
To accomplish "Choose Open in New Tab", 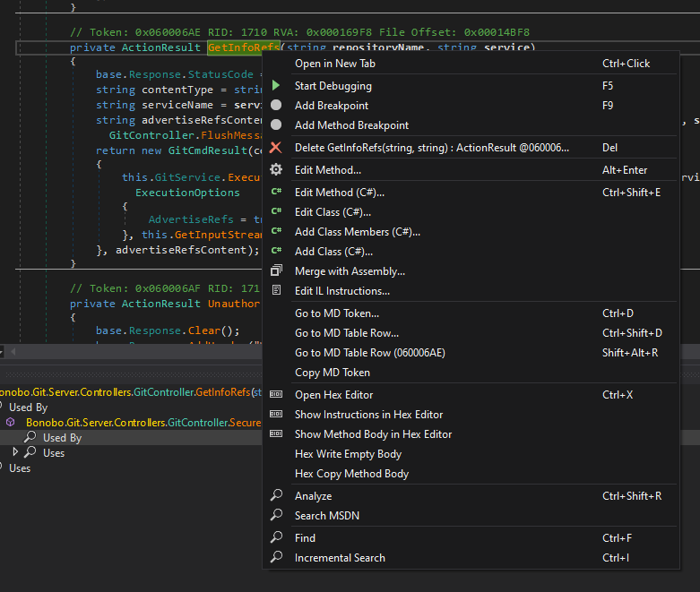I will (334, 64).
